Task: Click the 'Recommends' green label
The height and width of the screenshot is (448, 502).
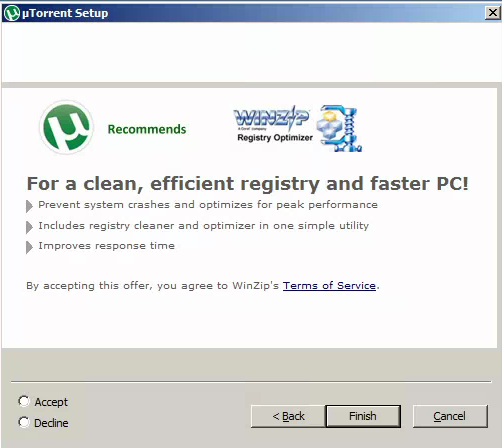Action: [x=147, y=129]
